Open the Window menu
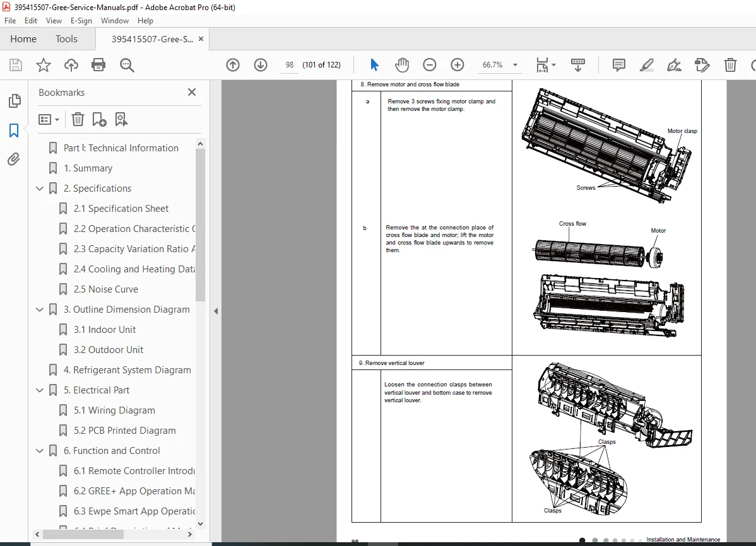This screenshot has height=546, width=756. click(115, 21)
